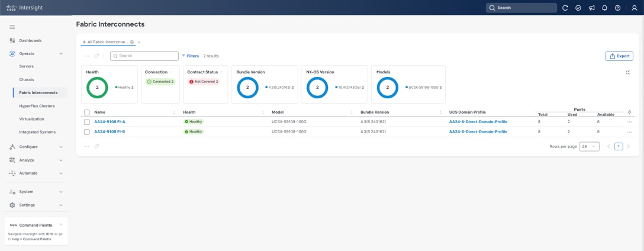
Task: Open the Filters link
Action: tap(190, 56)
